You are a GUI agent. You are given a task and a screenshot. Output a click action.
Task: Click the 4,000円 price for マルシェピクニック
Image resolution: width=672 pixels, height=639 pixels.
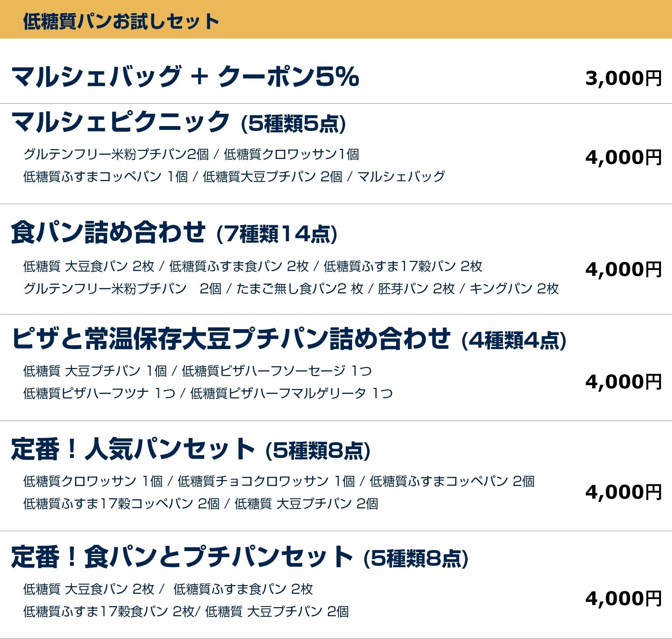coord(623,157)
